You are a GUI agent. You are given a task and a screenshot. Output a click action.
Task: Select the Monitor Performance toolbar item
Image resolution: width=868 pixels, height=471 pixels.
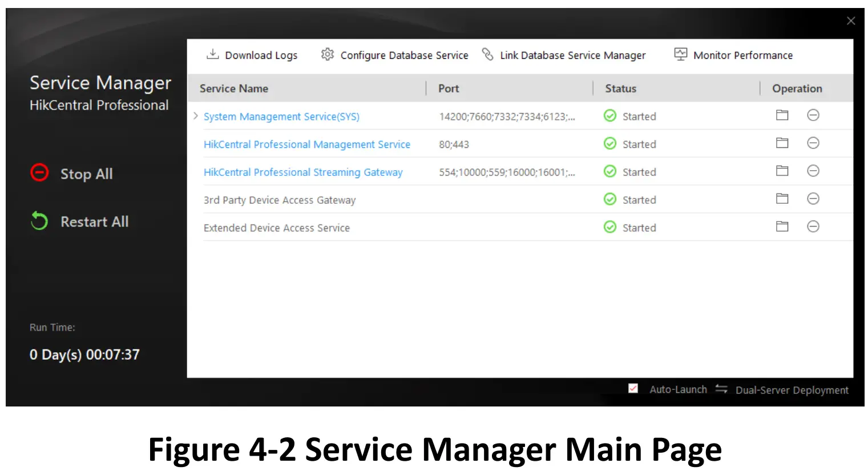pyautogui.click(x=742, y=55)
